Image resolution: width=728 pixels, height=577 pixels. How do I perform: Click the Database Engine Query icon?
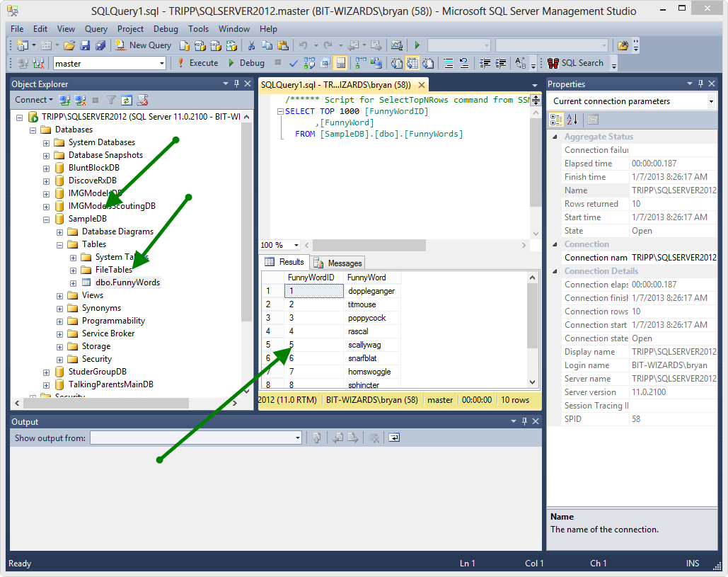[x=185, y=45]
